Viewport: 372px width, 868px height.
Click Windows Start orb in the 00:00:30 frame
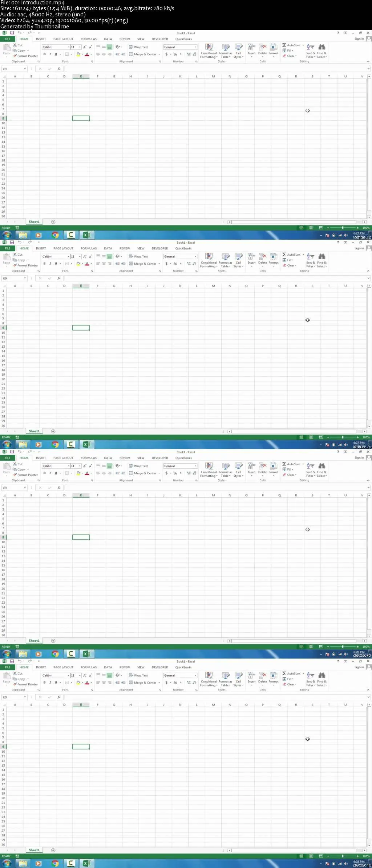tap(7, 654)
